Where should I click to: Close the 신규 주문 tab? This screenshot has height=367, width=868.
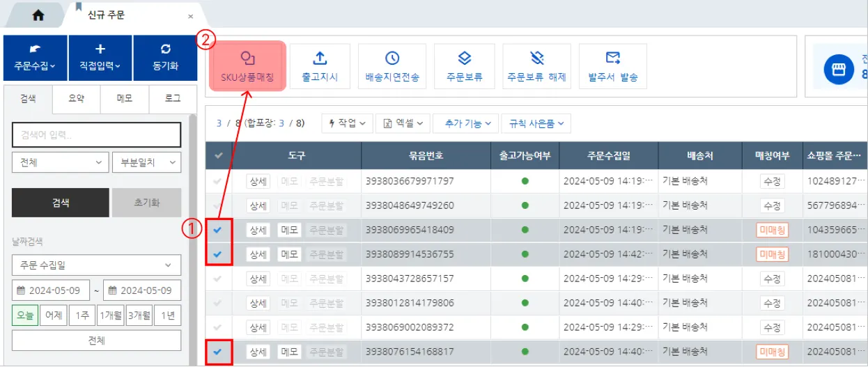[x=191, y=16]
